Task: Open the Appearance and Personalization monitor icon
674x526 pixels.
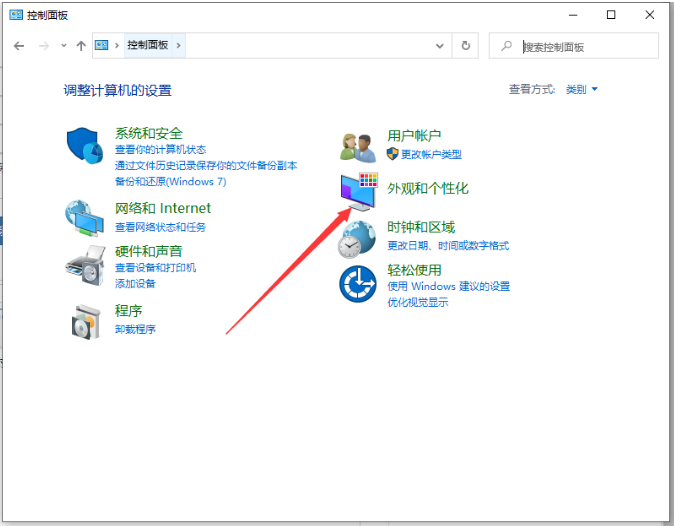Action: coord(357,190)
